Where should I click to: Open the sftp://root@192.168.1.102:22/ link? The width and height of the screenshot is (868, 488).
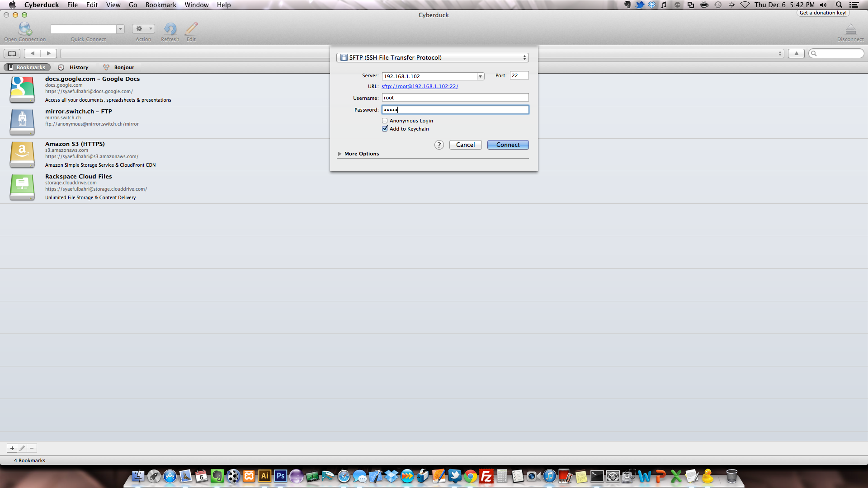pos(420,86)
